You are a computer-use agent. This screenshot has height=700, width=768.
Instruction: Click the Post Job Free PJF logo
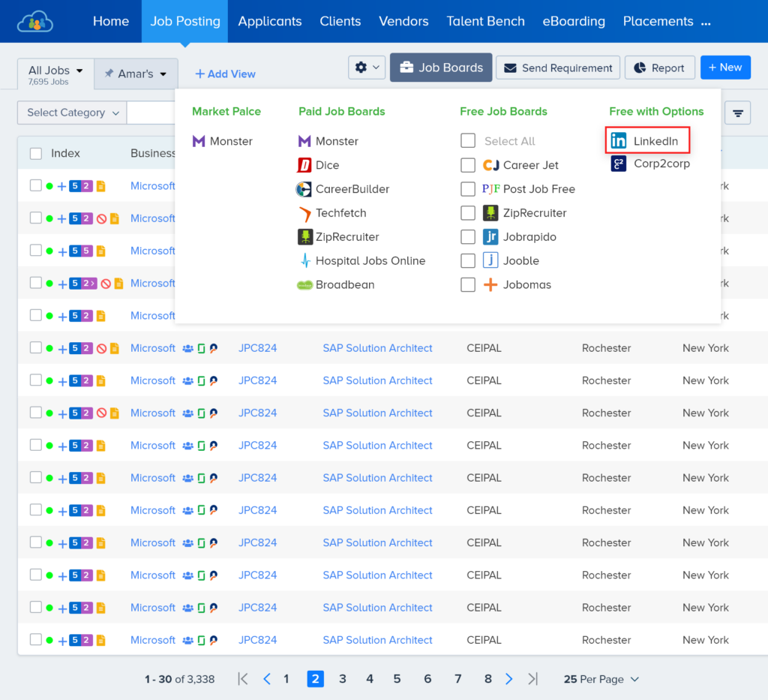[x=490, y=189]
